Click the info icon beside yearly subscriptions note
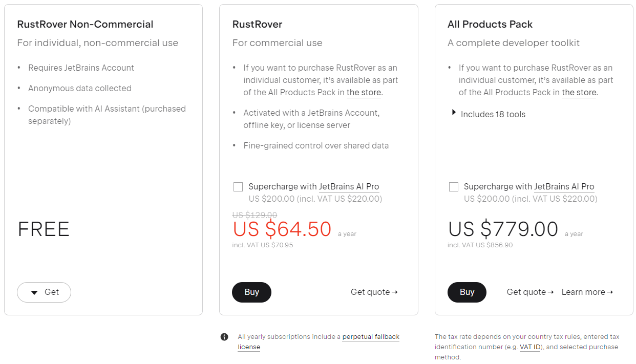The height and width of the screenshot is (364, 636). click(x=224, y=337)
